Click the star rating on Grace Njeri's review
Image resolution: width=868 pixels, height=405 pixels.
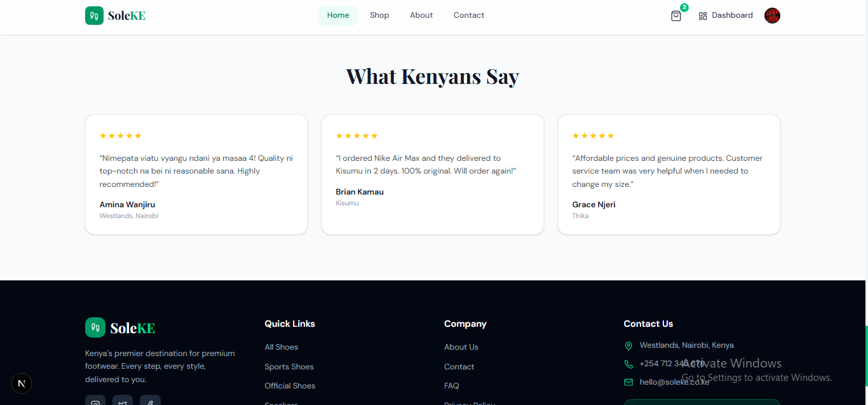coord(593,135)
